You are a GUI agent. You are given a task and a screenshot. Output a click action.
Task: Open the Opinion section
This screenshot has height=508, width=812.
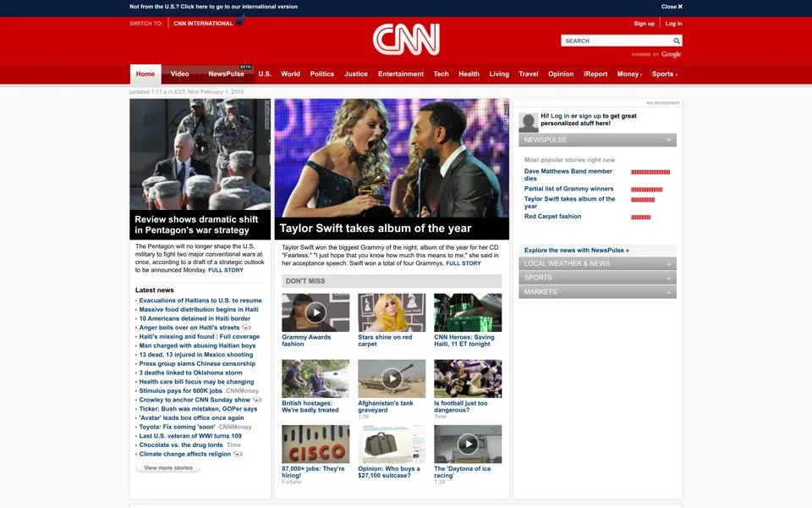[561, 75]
